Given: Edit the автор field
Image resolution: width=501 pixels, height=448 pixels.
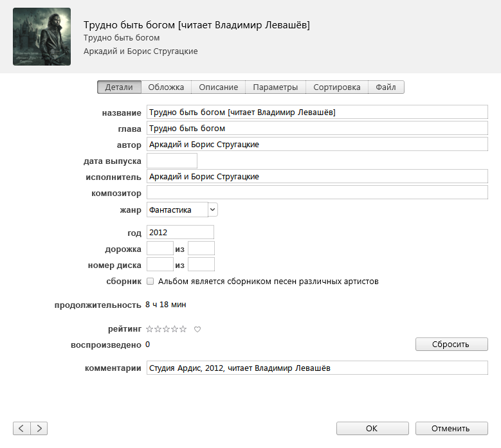Looking at the screenshot, I should [317, 145].
